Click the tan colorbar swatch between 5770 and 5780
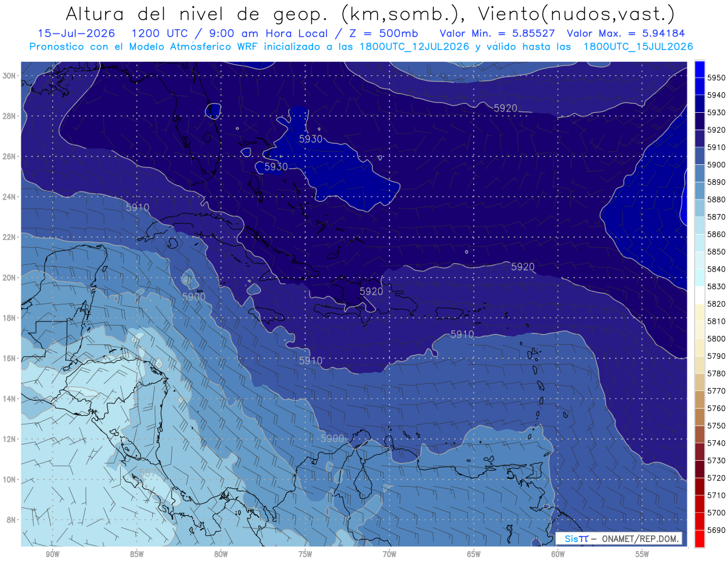 coord(699,382)
